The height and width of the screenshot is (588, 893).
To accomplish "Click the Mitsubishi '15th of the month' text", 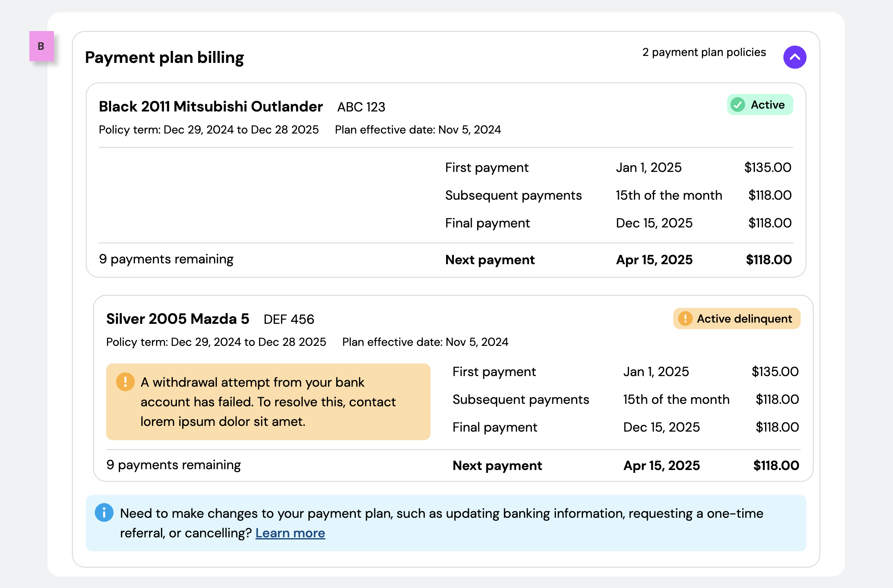I will pos(669,195).
